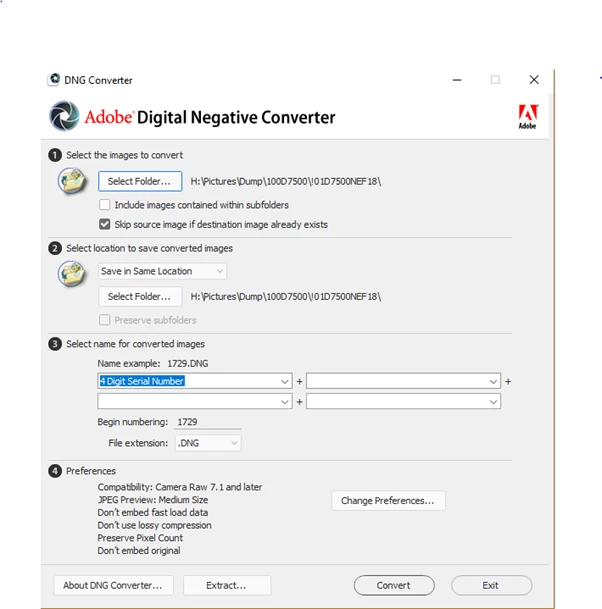602x609 pixels.
Task: Expand the 4 Digit Serial Number dropdown
Action: click(x=285, y=381)
